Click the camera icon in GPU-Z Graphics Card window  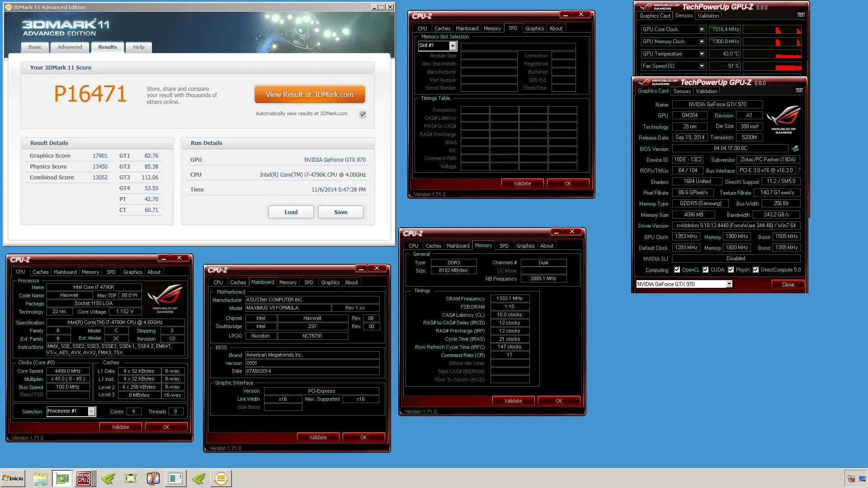(x=799, y=90)
